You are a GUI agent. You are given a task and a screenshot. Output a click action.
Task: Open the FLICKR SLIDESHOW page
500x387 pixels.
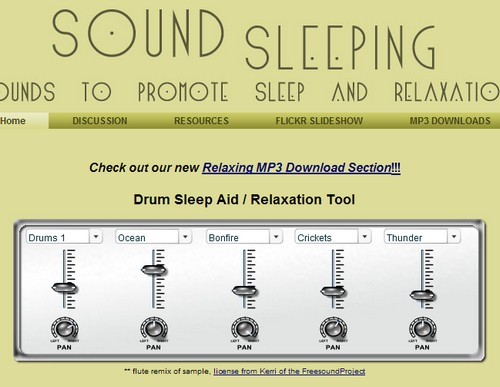[319, 121]
